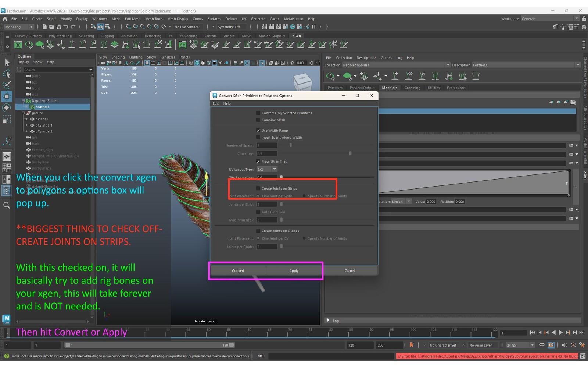Tick the Combine Mesh checkbox

pyautogui.click(x=258, y=120)
